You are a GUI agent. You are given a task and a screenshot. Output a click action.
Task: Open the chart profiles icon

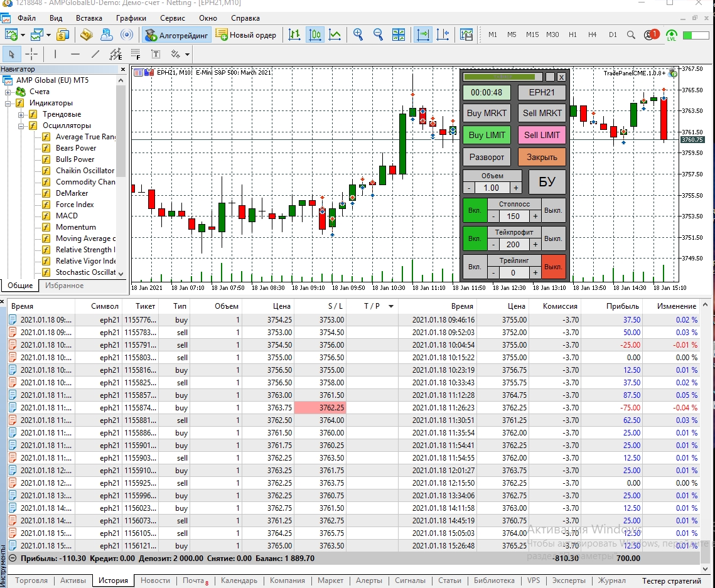coord(36,35)
